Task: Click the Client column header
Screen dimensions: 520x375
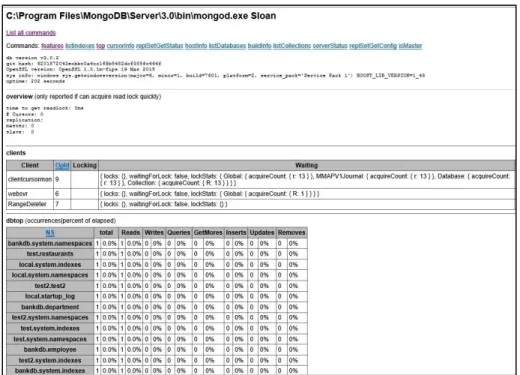Action: point(30,165)
